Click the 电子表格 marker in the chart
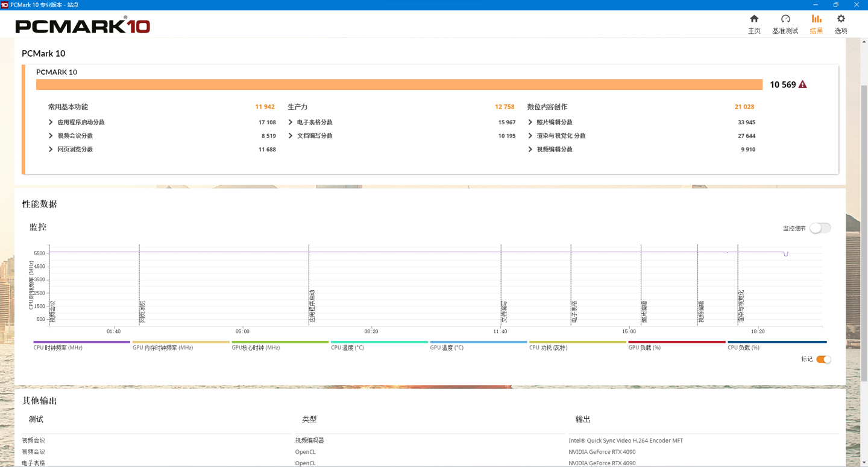The width and height of the screenshot is (868, 467). pyautogui.click(x=574, y=312)
